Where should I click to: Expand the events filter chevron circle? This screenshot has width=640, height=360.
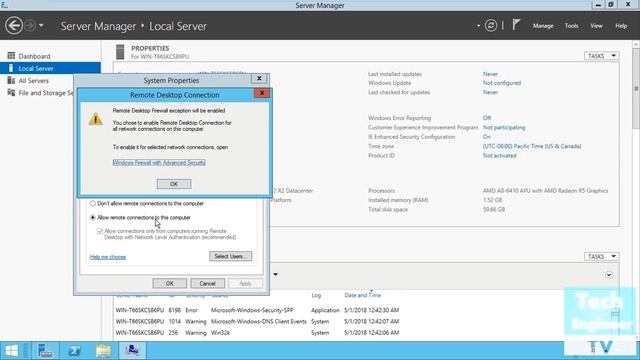609,275
